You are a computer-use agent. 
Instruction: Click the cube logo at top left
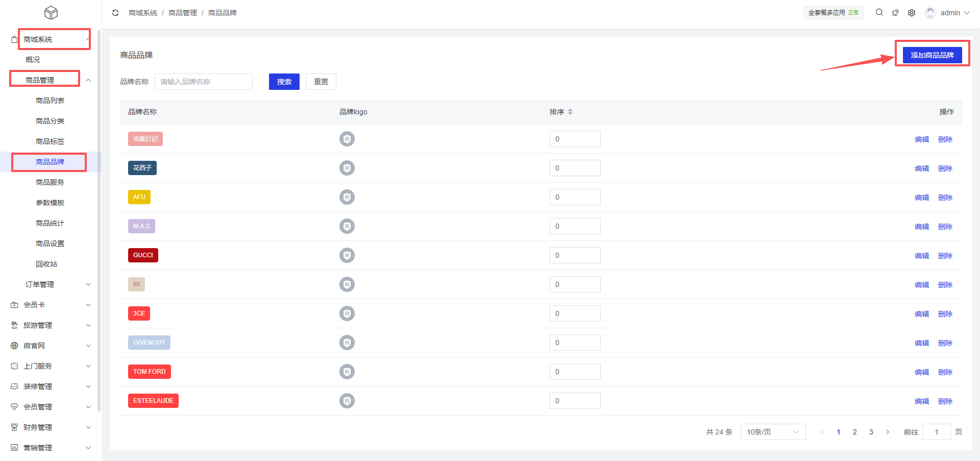pos(51,13)
